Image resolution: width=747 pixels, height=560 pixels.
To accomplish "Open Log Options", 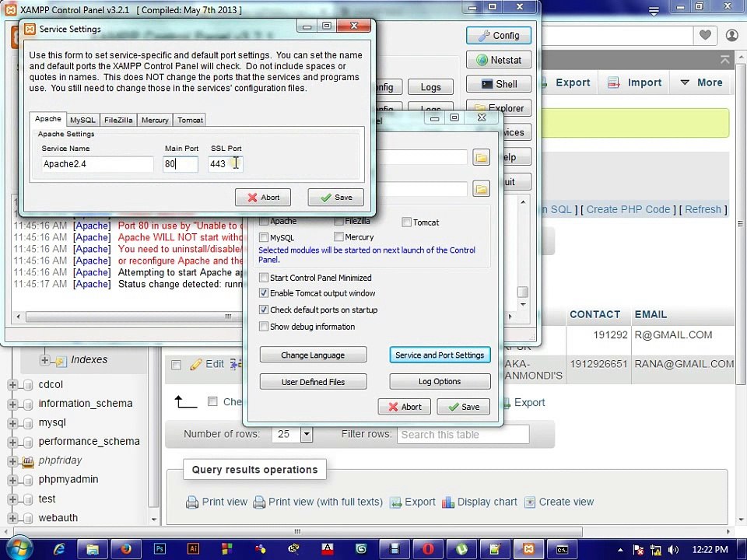I will click(440, 381).
